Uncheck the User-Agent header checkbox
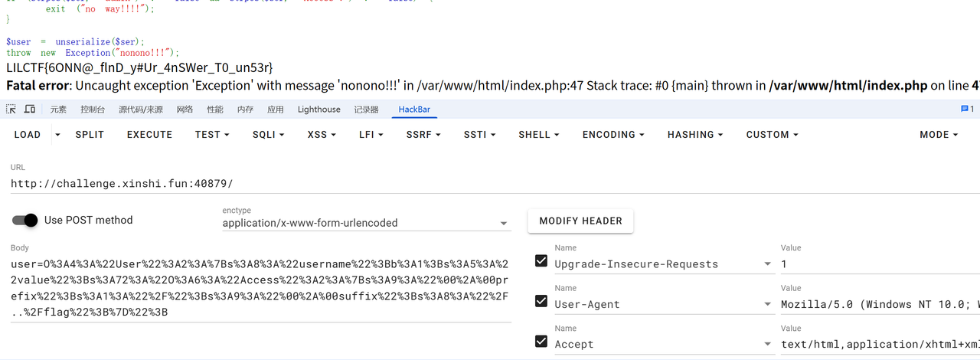Viewport: 980px width, 360px height. pos(541,301)
